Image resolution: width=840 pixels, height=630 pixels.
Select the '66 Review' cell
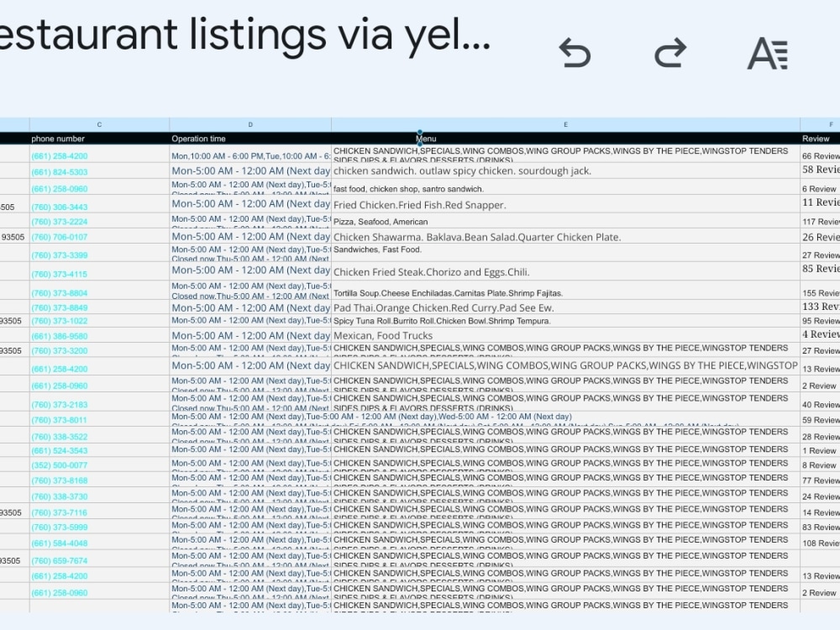(820, 155)
